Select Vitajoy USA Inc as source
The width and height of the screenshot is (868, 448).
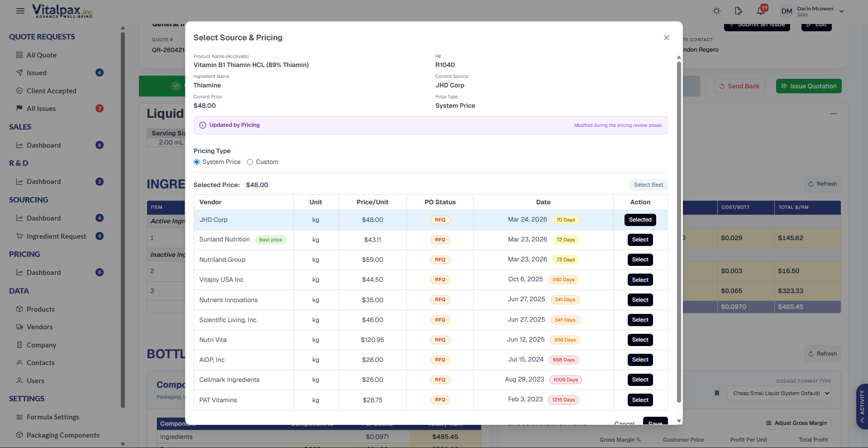[640, 280]
